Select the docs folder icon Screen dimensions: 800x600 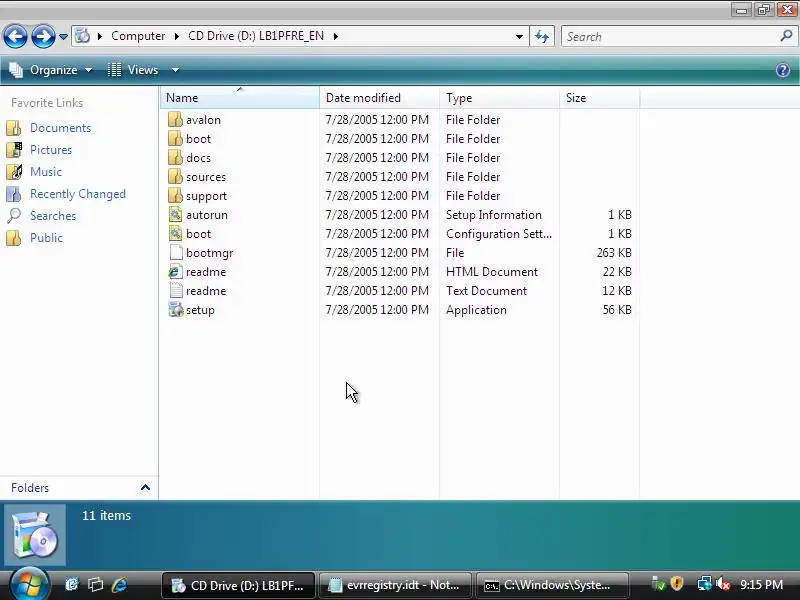175,158
